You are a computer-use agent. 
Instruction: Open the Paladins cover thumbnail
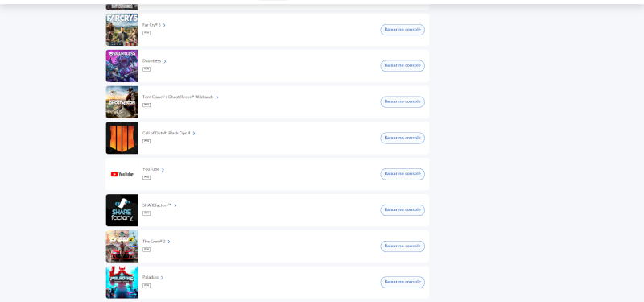tap(122, 283)
